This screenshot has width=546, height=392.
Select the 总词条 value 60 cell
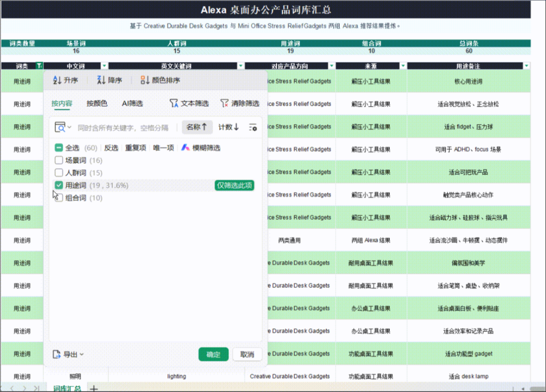coord(469,51)
